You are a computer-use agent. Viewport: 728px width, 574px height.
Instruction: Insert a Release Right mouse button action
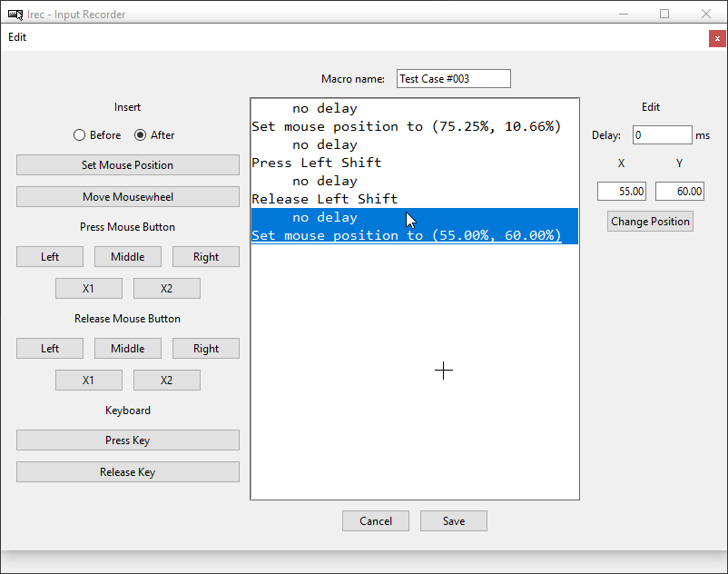tap(206, 349)
